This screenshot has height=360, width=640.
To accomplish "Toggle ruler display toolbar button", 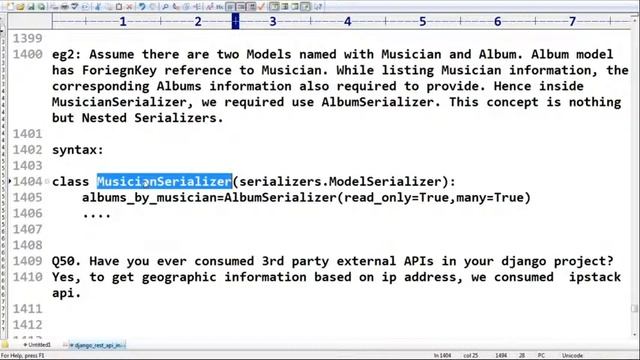I will (252, 7).
